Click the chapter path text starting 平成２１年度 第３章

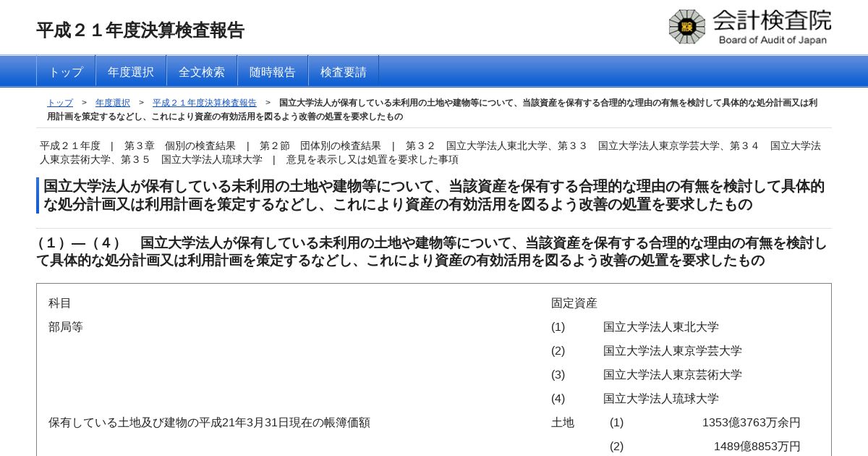(430, 153)
